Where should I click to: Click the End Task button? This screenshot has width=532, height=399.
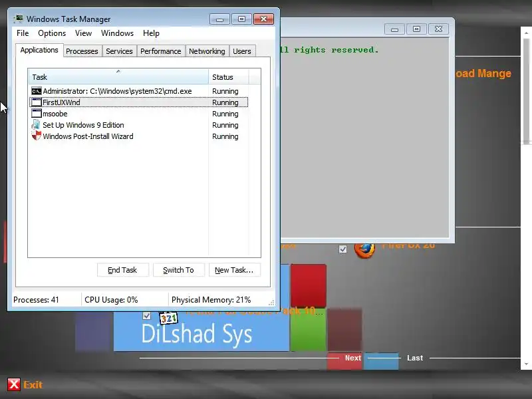(x=122, y=270)
